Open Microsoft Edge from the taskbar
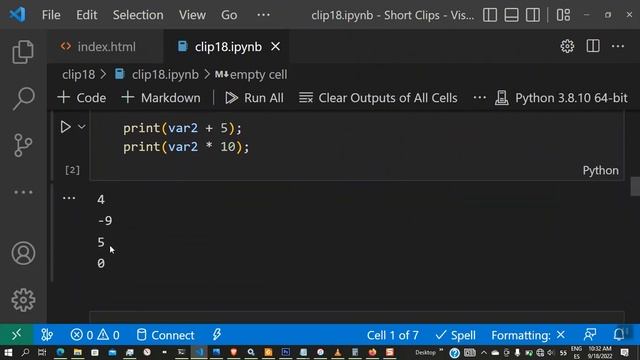This screenshot has width=640, height=360. [60, 352]
